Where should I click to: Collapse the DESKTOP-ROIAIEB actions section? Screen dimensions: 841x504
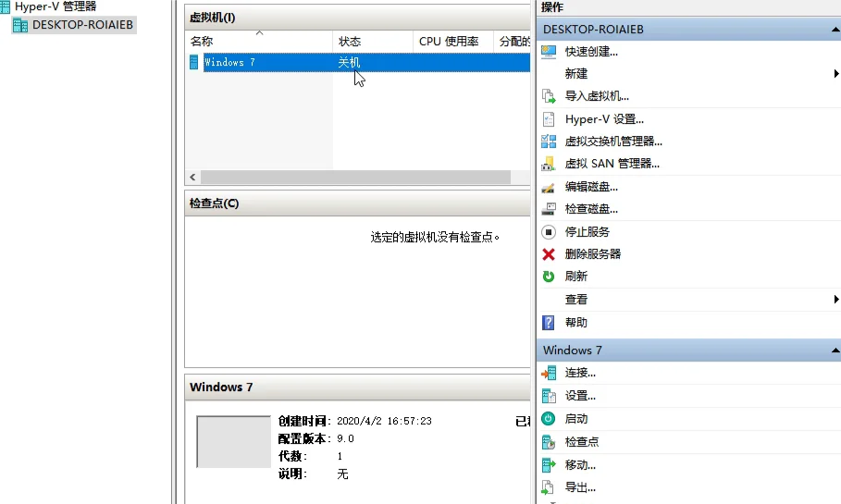(835, 30)
